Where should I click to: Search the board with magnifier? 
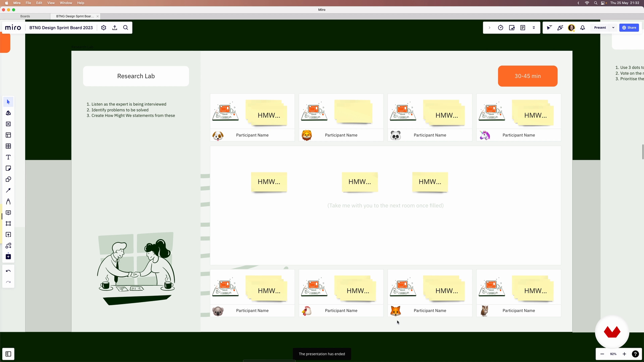click(126, 28)
